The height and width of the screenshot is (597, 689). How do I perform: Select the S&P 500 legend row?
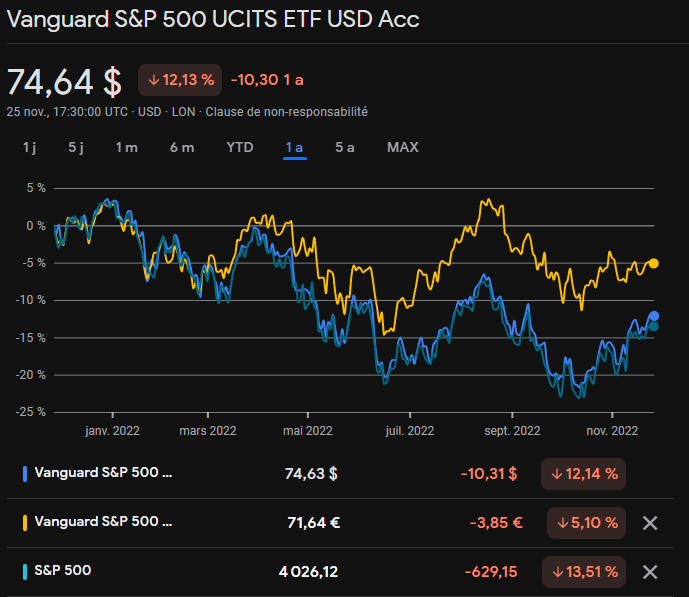65,572
